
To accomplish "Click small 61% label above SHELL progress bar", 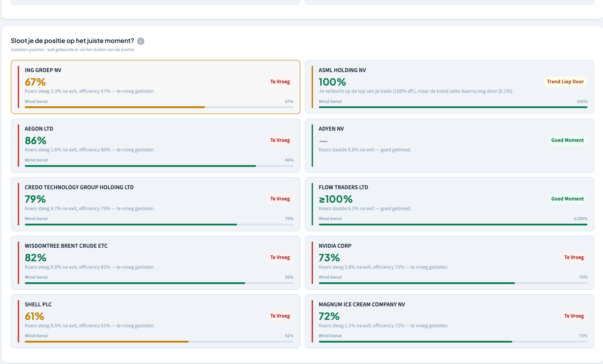I will point(289,335).
